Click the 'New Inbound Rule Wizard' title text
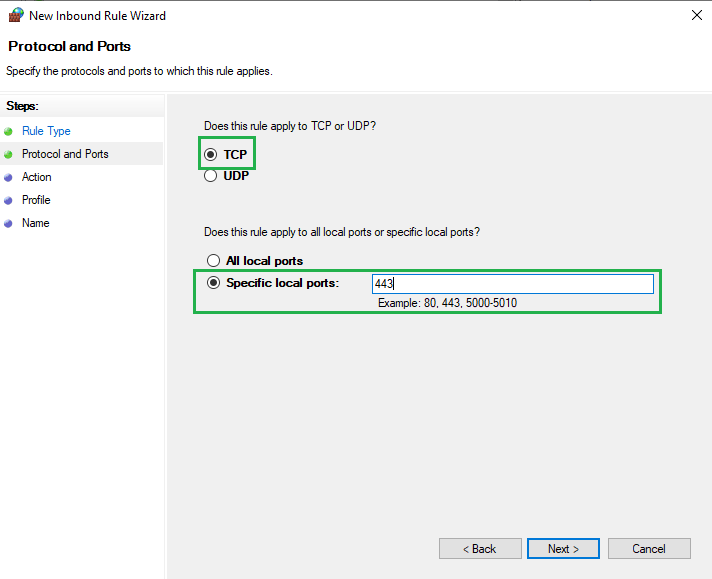Viewport: 712px width, 579px height. [x=97, y=16]
